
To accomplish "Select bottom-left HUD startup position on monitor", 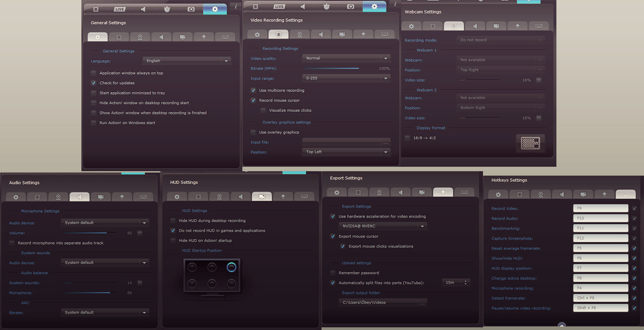I will (x=192, y=284).
